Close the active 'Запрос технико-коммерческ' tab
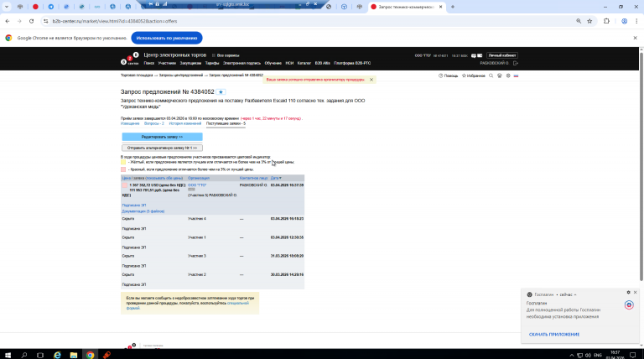This screenshot has height=359, width=644. 441,7
